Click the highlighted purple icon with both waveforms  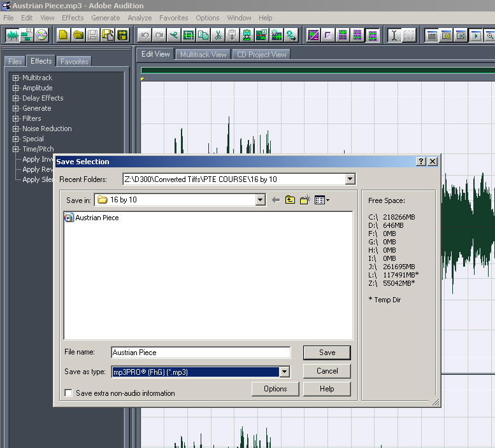pos(372,35)
